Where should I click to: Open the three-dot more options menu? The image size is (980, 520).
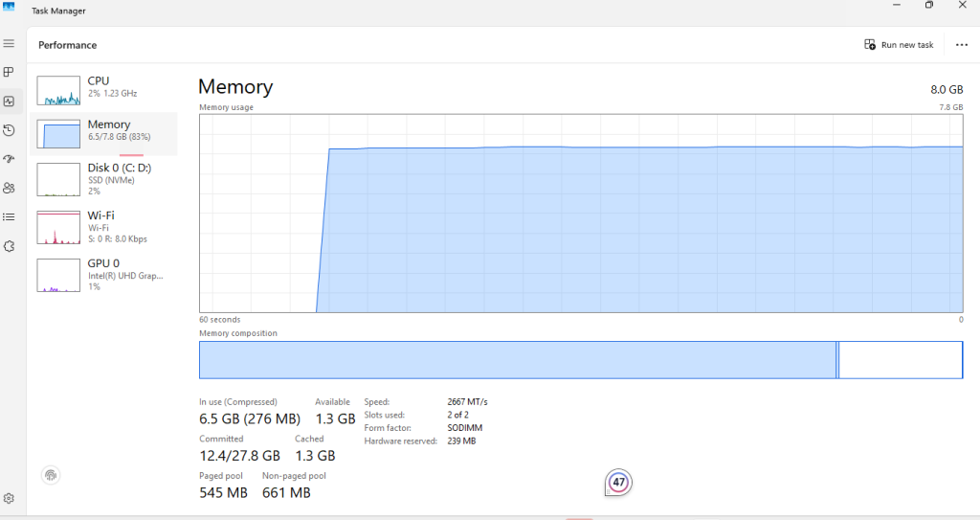962,45
